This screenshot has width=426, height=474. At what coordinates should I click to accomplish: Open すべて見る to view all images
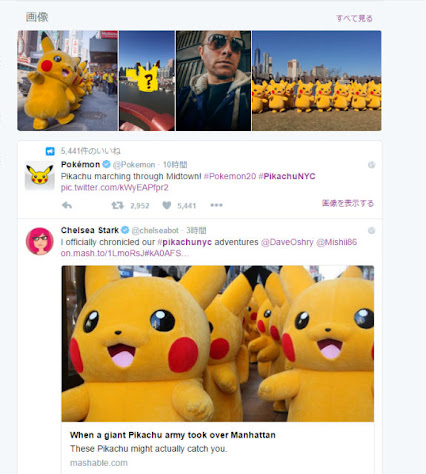pyautogui.click(x=354, y=18)
